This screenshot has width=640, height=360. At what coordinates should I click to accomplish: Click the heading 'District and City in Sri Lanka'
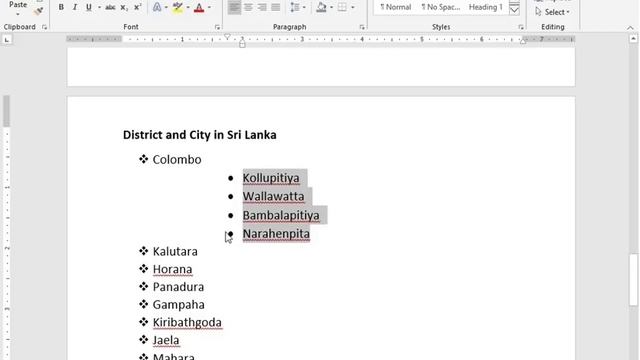tap(200, 135)
